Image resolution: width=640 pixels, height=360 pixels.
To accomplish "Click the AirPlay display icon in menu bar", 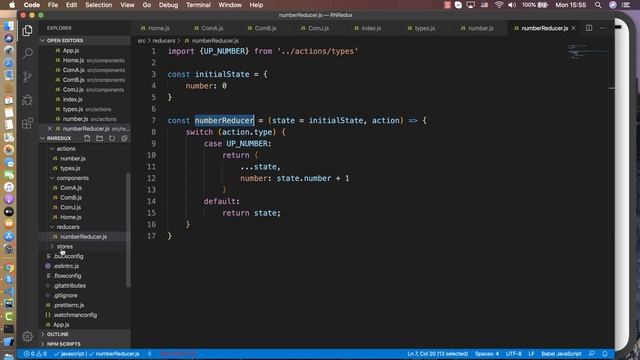I will 471,5.
